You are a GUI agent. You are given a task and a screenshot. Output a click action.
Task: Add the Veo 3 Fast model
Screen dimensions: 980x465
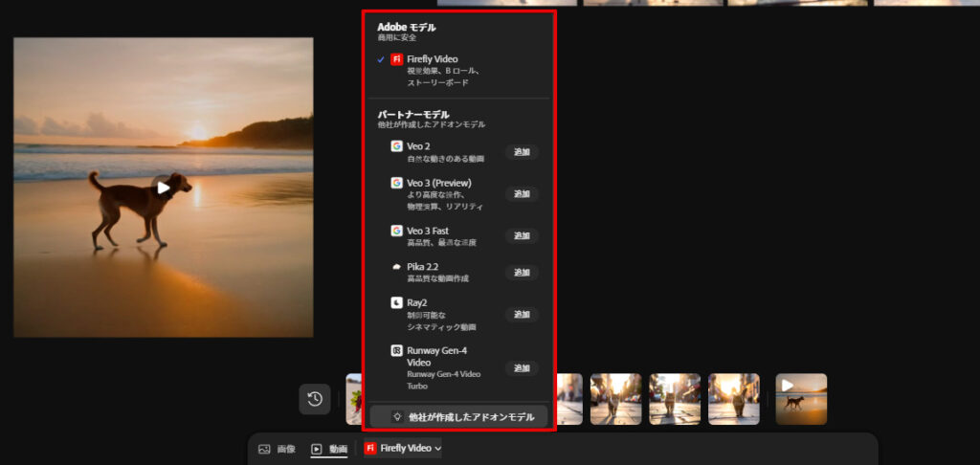[x=522, y=236]
